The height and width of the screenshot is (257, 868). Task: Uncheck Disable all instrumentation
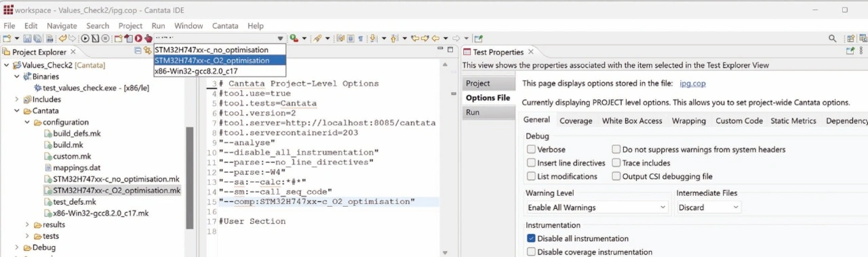531,239
